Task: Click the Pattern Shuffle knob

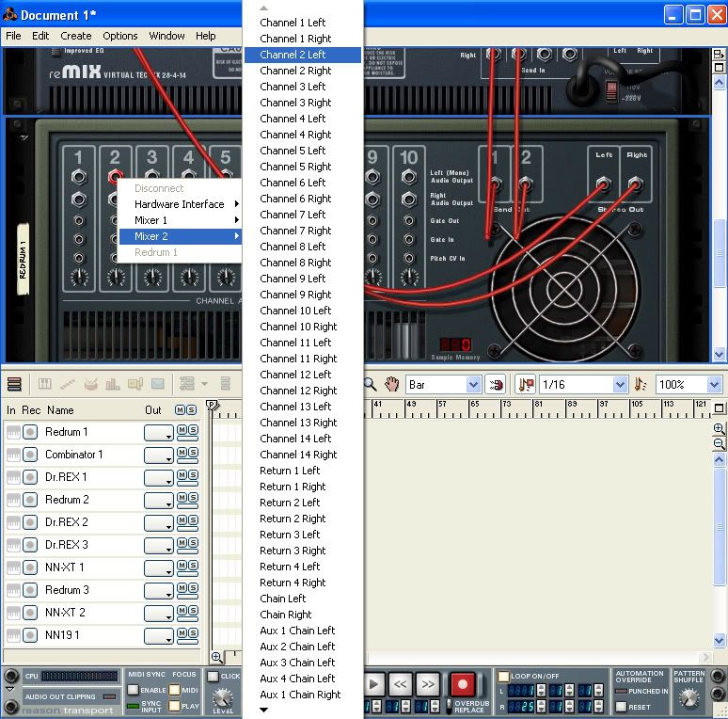Action: pos(689,697)
